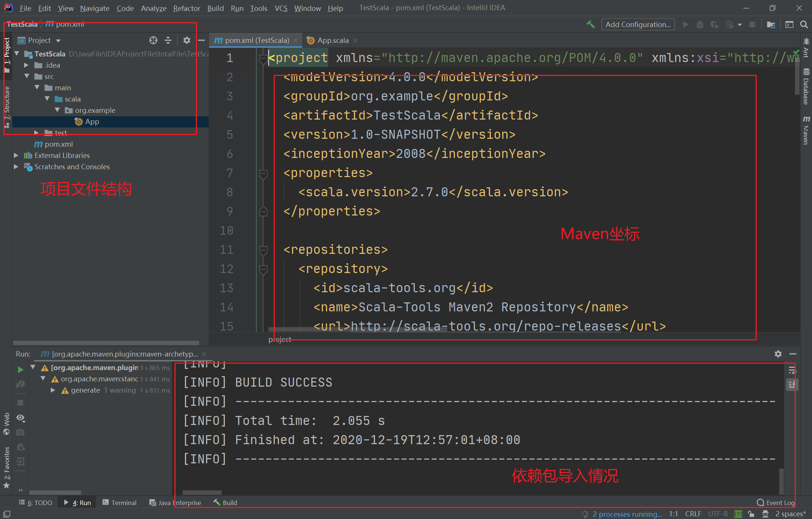This screenshot has height=519, width=812.
Task: Collapse the src folder
Action: 27,76
